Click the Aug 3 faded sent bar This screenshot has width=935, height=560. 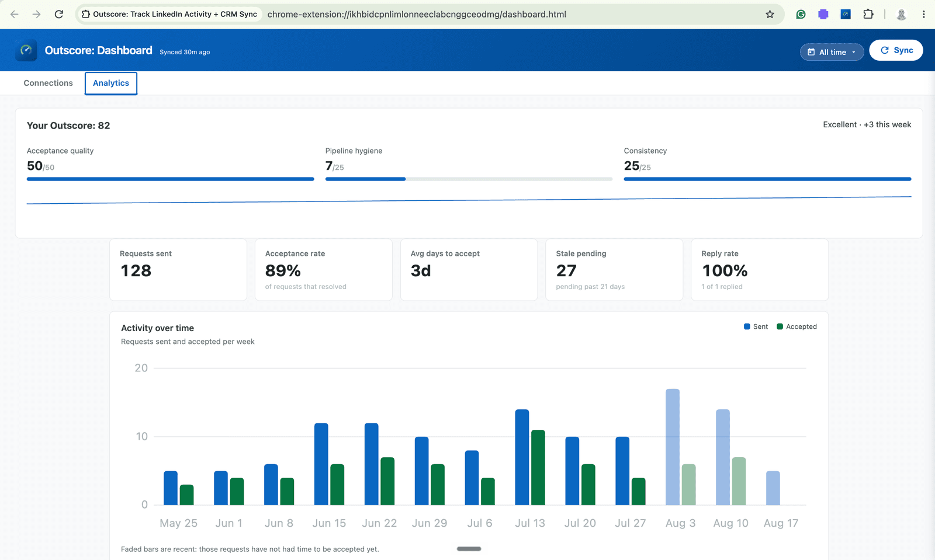point(673,447)
